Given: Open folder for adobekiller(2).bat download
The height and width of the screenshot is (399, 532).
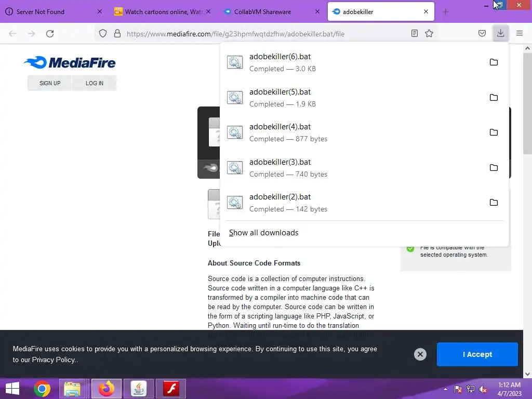Looking at the screenshot, I should pyautogui.click(x=494, y=203).
